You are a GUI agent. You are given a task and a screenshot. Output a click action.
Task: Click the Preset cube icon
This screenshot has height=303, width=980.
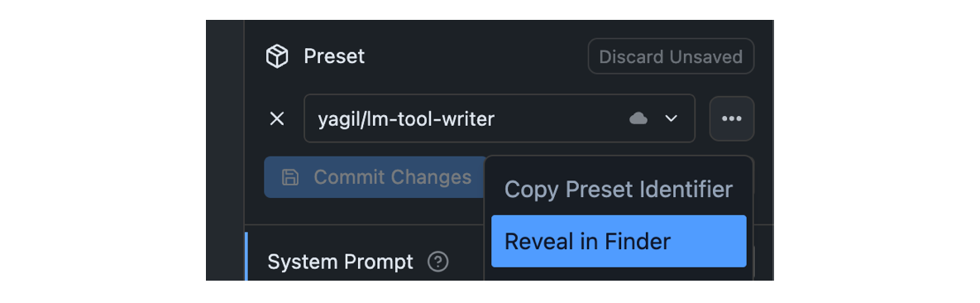pos(277,56)
